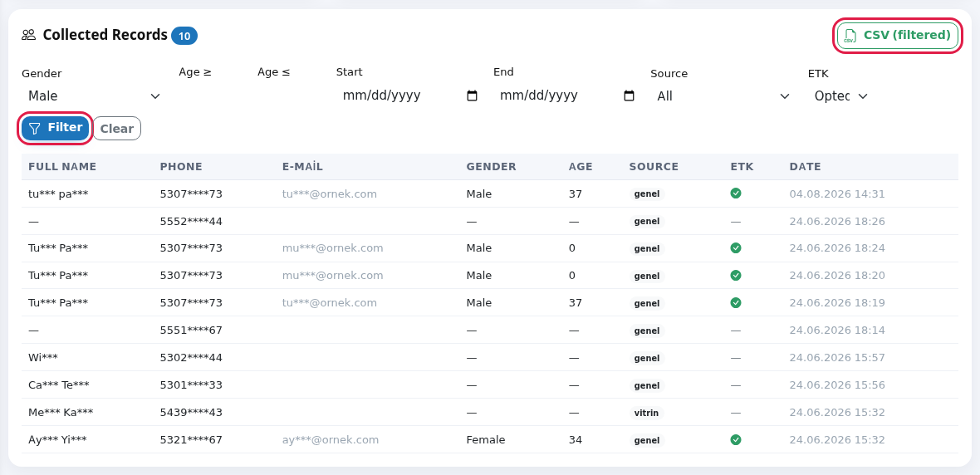The width and height of the screenshot is (980, 475).
Task: Select phone number 5551****67
Action: pos(191,330)
